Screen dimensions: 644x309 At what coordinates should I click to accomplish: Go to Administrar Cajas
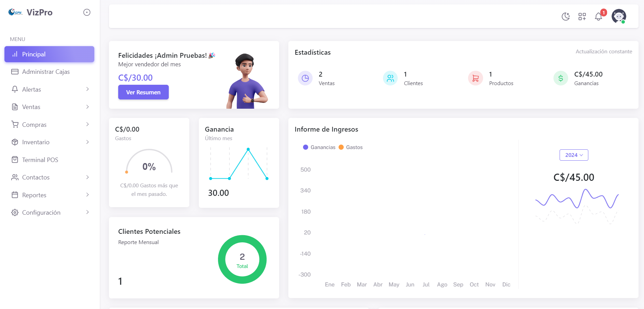pyautogui.click(x=46, y=72)
